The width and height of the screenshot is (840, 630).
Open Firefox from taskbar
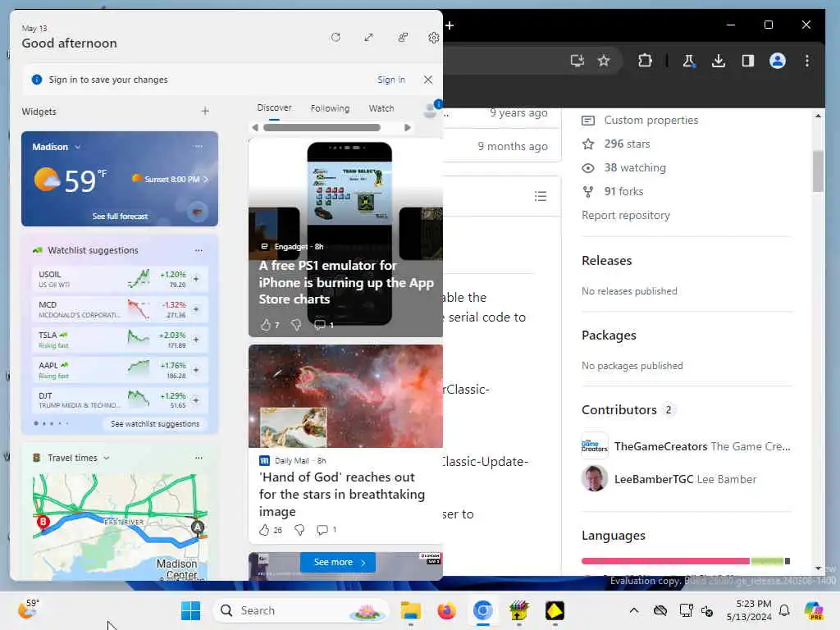(447, 610)
